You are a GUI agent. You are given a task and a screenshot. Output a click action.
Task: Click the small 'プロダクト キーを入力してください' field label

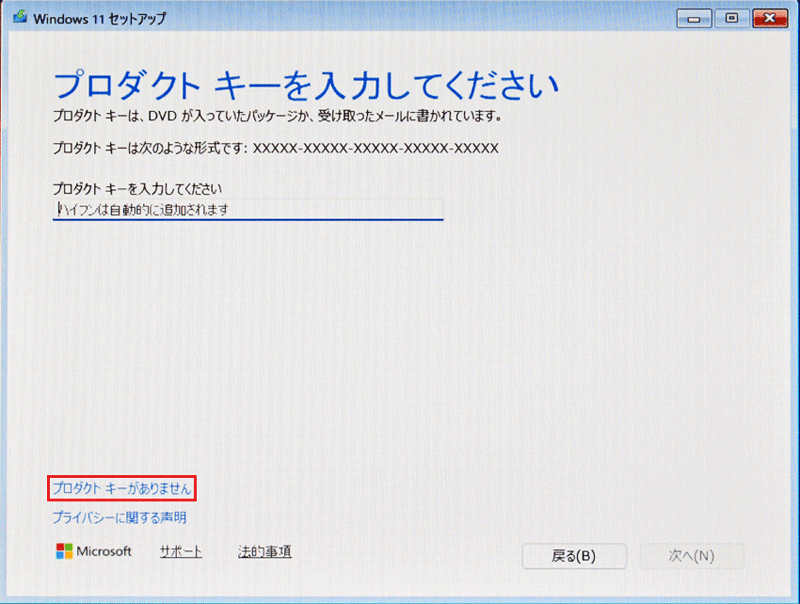click(x=137, y=189)
